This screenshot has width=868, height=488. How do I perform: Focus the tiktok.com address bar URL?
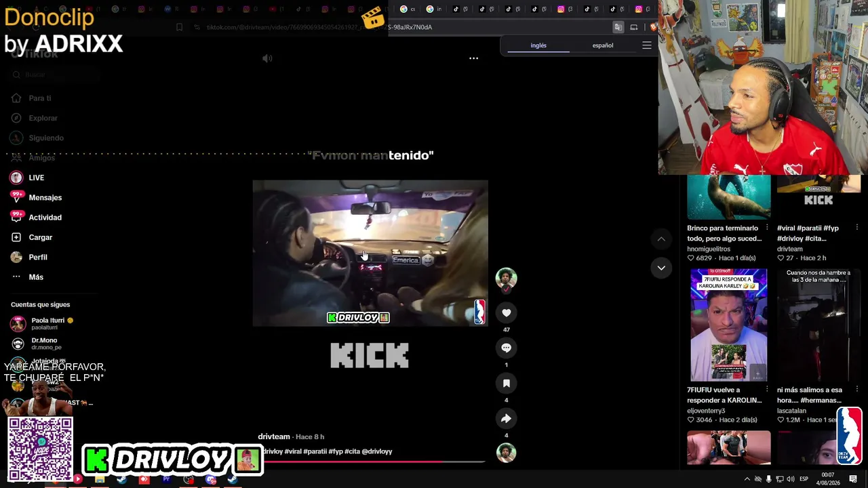pos(319,27)
